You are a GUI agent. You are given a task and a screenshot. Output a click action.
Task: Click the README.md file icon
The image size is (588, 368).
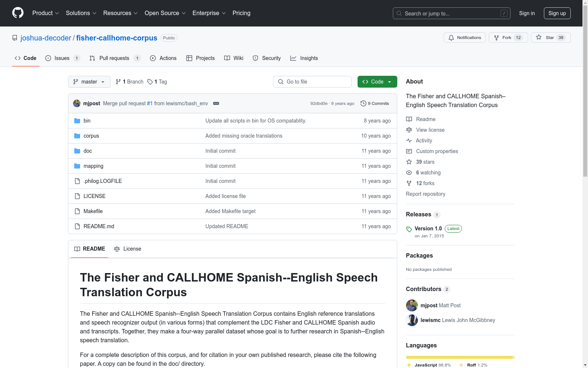pyautogui.click(x=77, y=226)
